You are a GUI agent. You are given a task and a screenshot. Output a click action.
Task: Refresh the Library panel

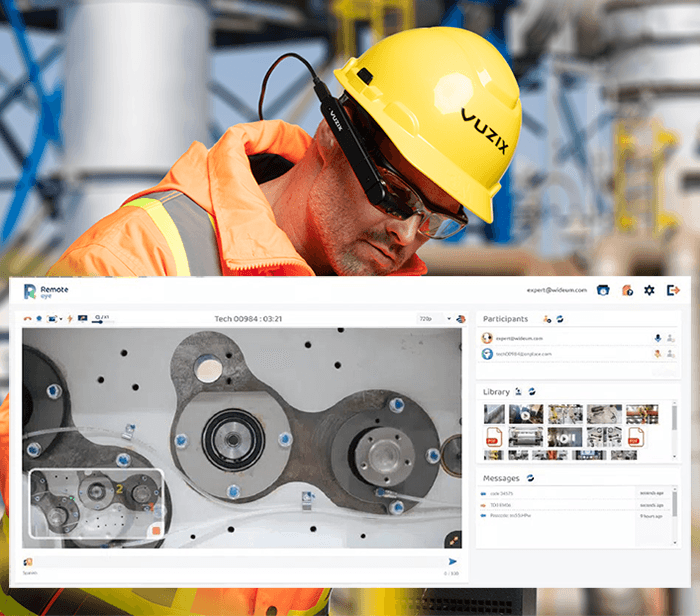pyautogui.click(x=532, y=391)
